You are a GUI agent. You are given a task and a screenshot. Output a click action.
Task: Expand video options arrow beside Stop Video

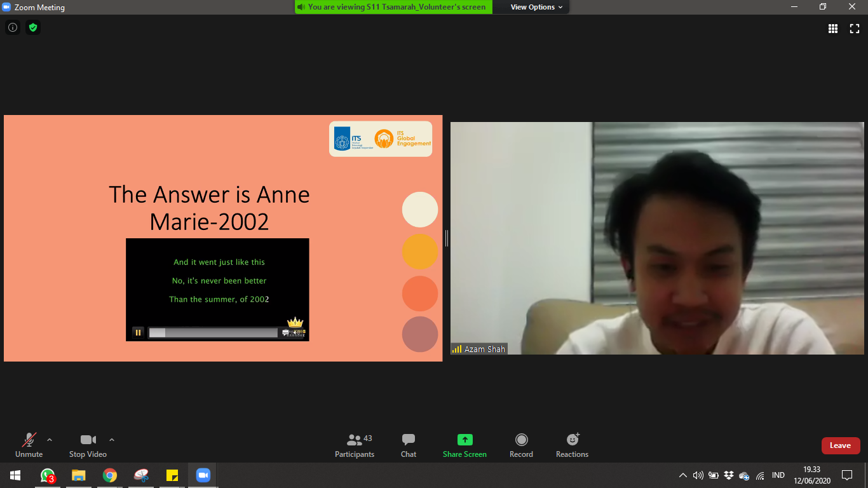click(x=112, y=440)
